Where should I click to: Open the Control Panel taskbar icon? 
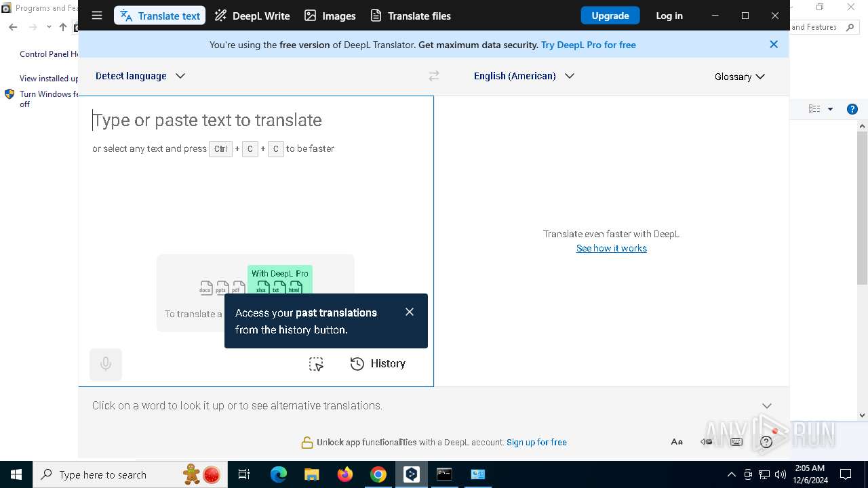478,474
